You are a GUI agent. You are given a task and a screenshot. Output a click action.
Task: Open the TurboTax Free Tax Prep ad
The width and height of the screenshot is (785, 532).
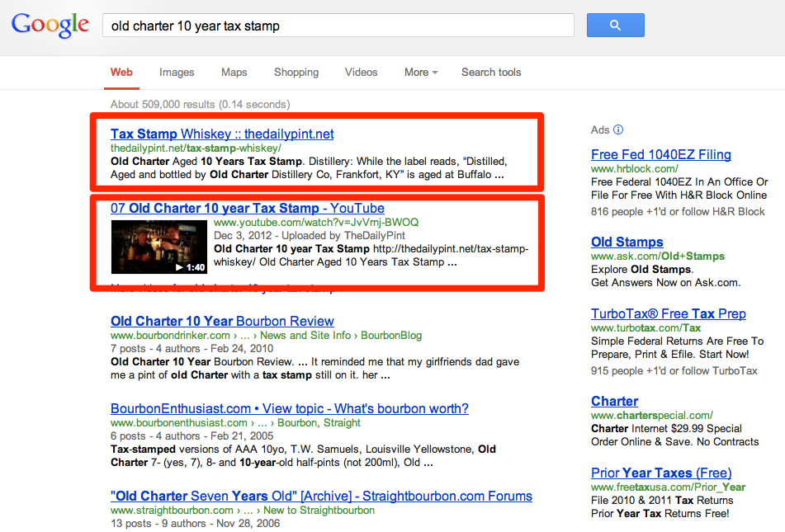click(669, 313)
